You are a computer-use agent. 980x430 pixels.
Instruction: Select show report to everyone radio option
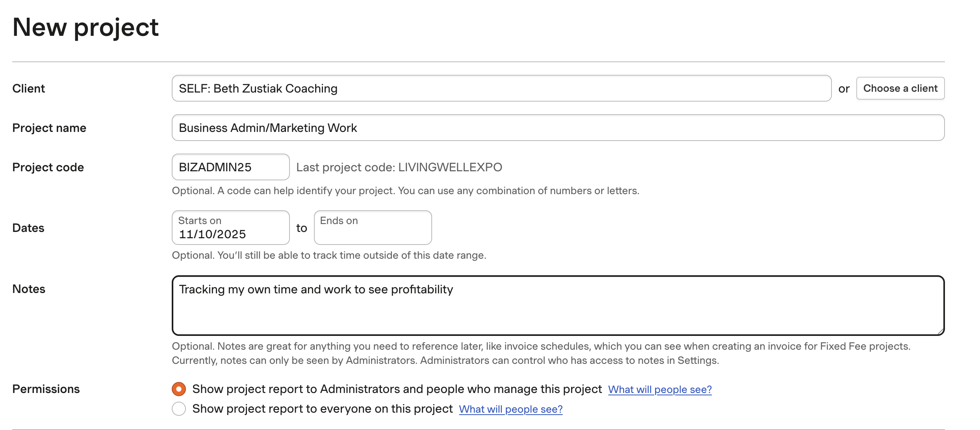coord(179,409)
